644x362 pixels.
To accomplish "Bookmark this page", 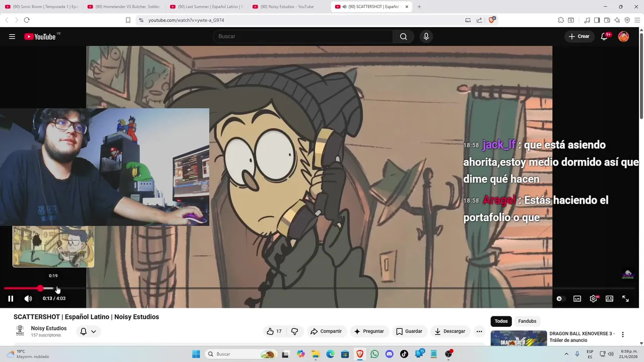I will [128, 20].
